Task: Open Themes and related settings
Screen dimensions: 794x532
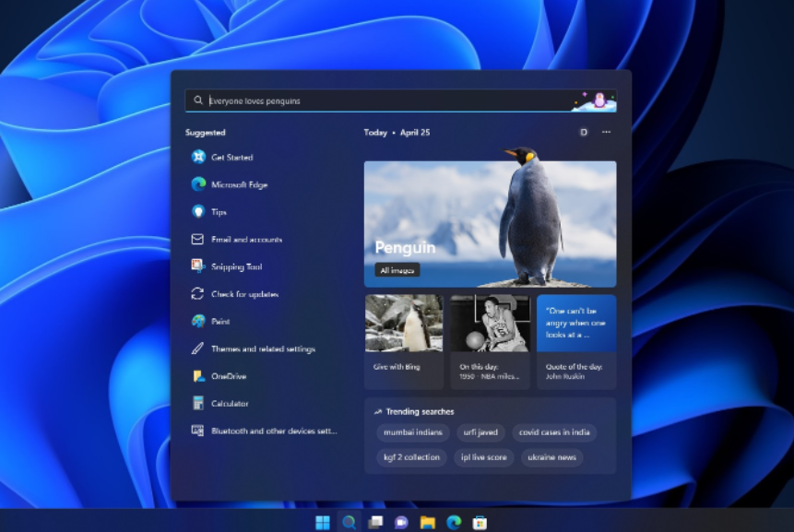Action: pos(263,349)
